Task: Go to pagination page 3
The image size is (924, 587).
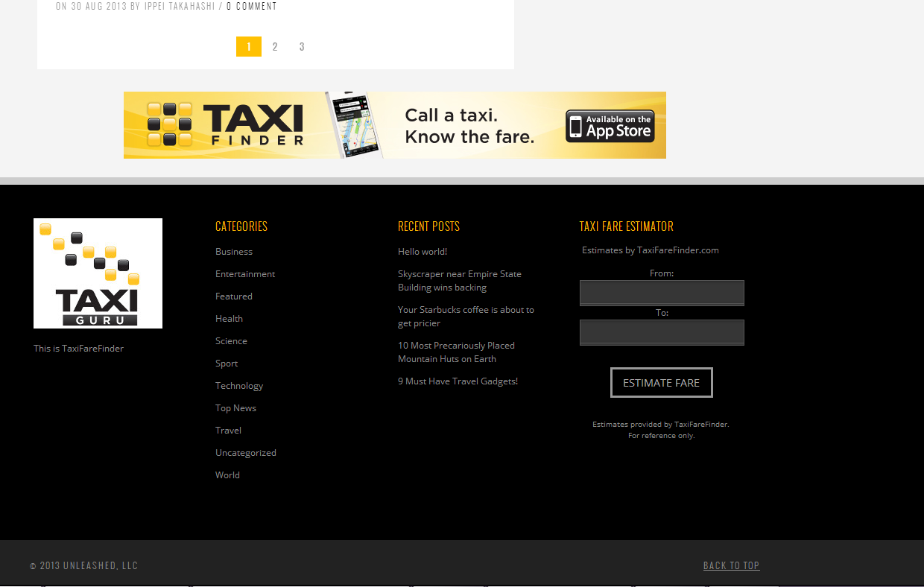Action: point(302,47)
